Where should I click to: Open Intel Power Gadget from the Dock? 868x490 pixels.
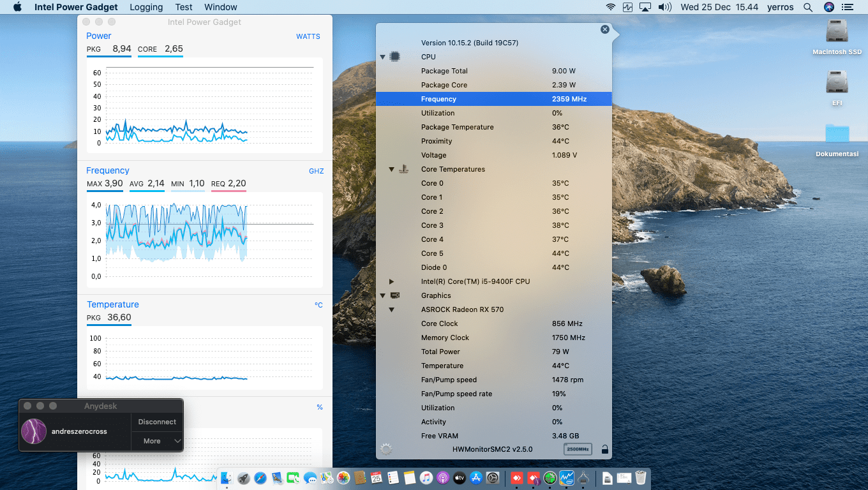[567, 478]
